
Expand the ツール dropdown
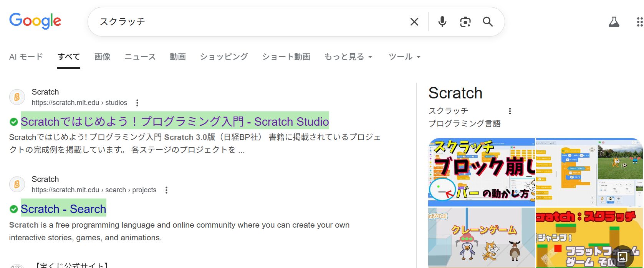[x=404, y=57]
